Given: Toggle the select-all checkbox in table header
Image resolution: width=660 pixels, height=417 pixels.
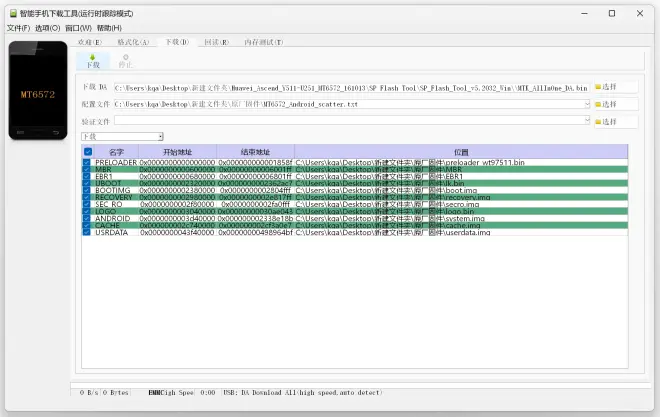Looking at the screenshot, I should point(88,151).
